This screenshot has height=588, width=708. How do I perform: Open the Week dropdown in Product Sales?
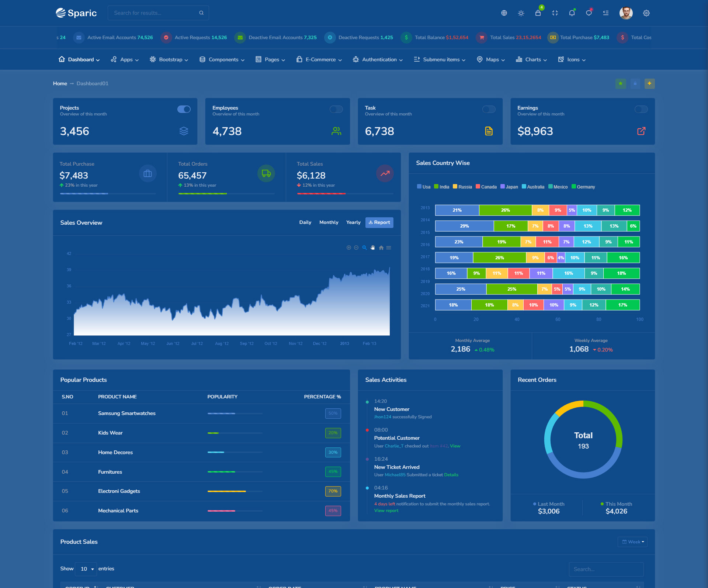[633, 542]
